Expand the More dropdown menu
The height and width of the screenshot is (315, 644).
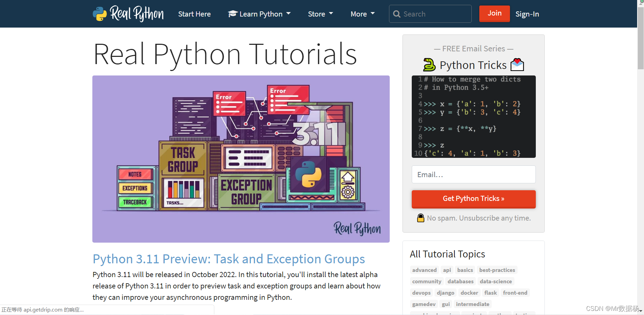point(362,14)
